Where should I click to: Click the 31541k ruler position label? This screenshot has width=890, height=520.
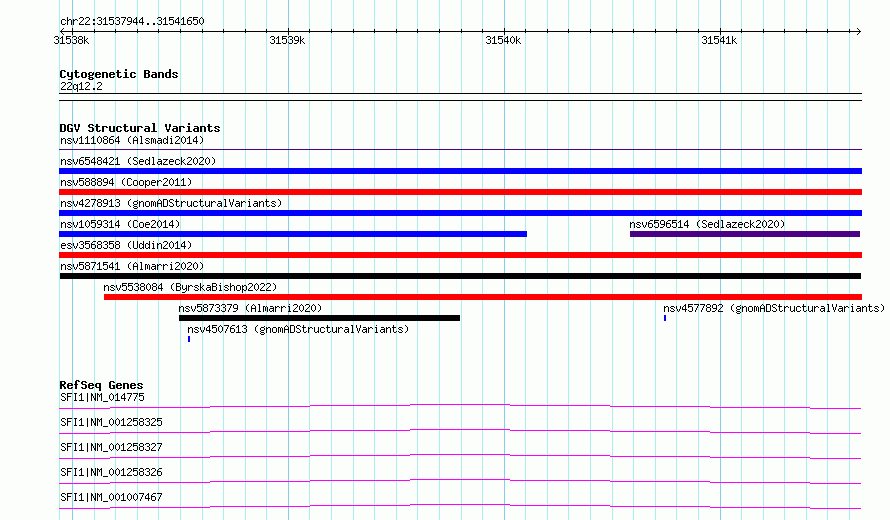click(x=719, y=40)
